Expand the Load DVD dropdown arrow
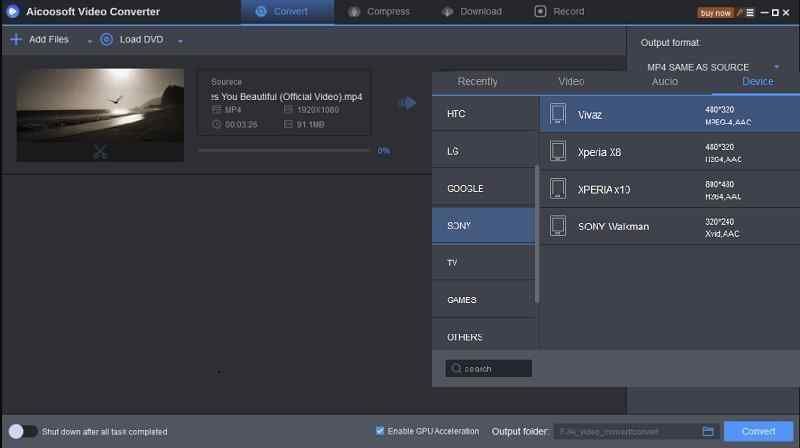 tap(180, 41)
